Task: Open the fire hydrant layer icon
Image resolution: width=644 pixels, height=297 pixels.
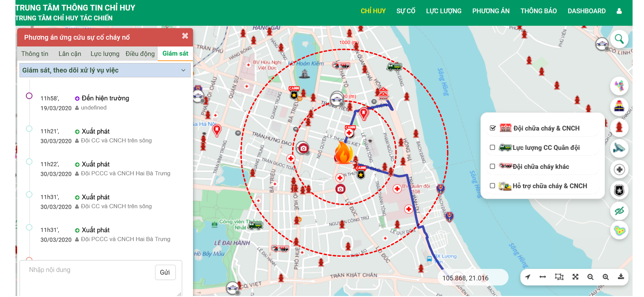Action: [619, 128]
